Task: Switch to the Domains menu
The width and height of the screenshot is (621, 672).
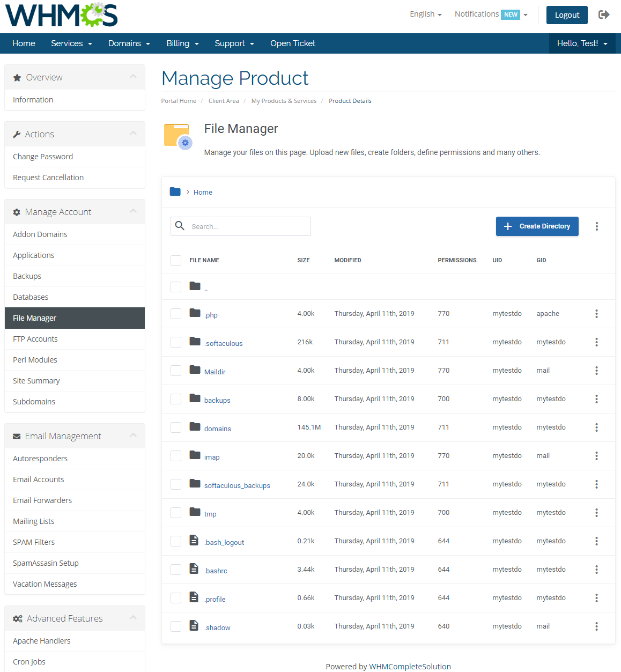Action: pos(129,43)
